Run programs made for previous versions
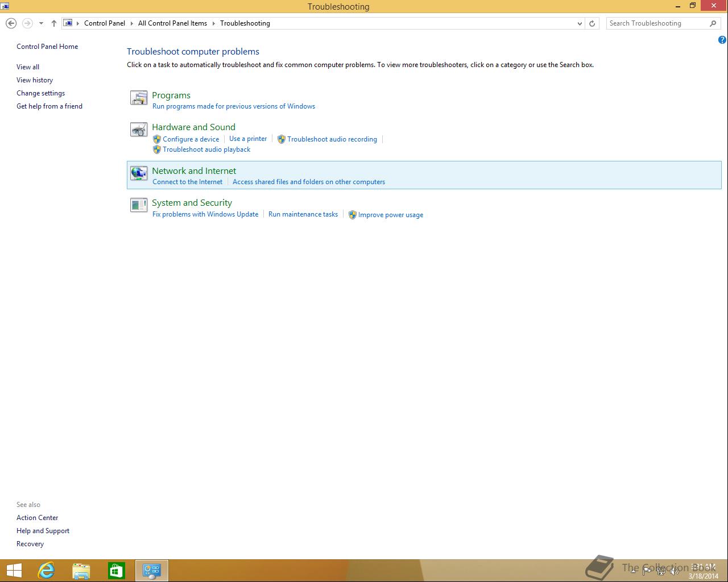Screen dimensions: 728x582 pyautogui.click(x=234, y=106)
